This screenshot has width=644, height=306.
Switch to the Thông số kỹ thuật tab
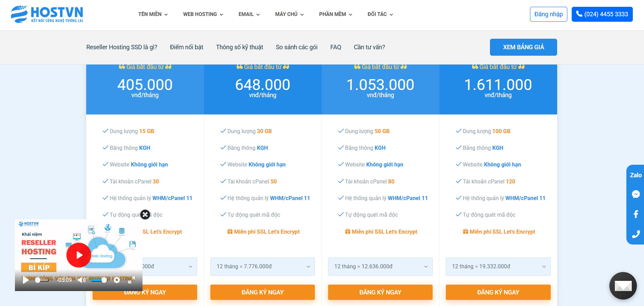pos(239,47)
